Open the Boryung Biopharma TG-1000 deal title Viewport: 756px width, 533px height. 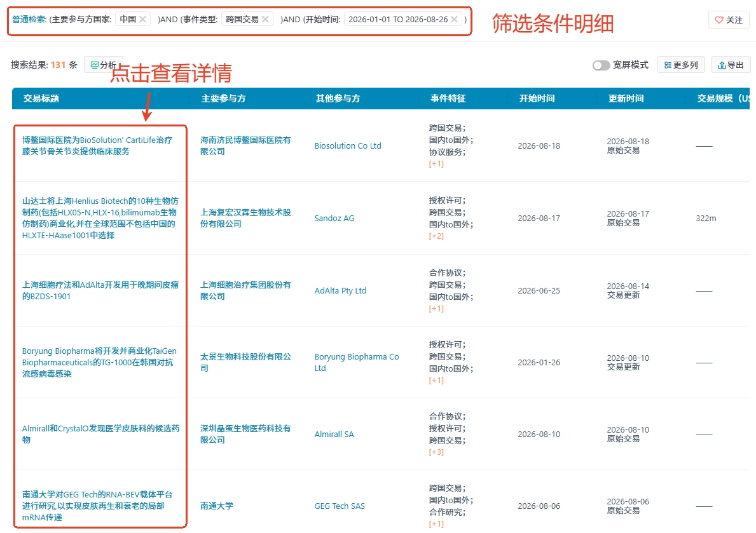pyautogui.click(x=99, y=362)
